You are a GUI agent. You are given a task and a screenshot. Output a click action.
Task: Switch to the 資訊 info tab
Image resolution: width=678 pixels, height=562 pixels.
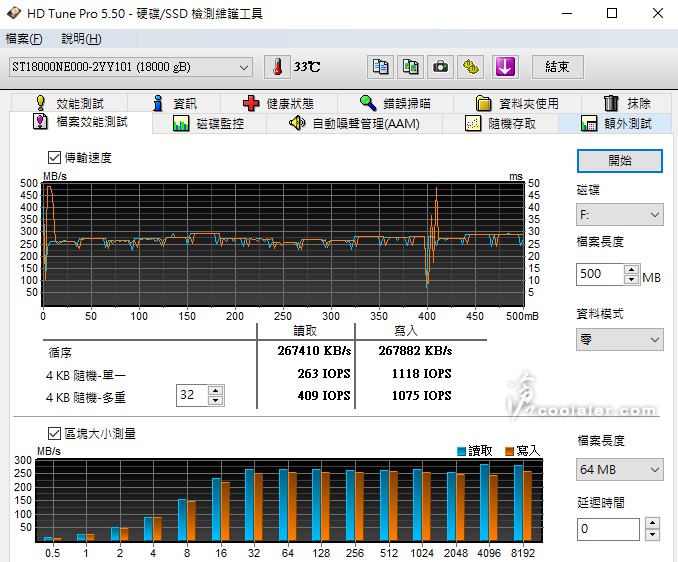[x=174, y=103]
